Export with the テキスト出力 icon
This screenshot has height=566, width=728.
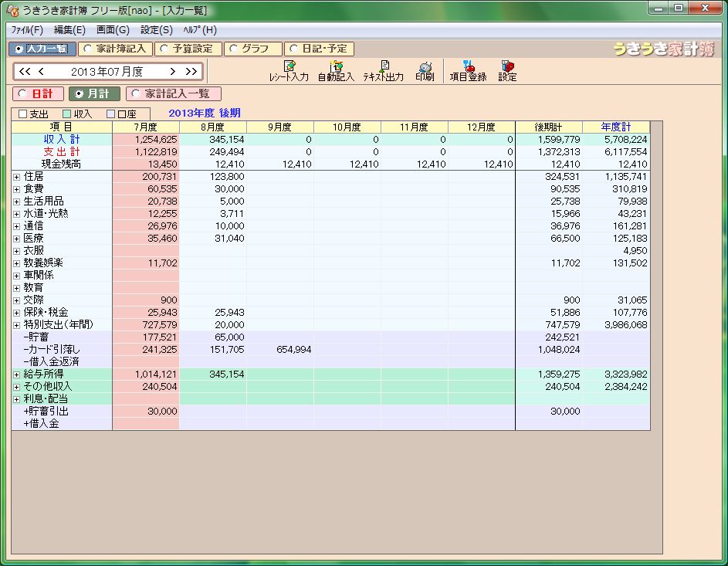point(384,71)
